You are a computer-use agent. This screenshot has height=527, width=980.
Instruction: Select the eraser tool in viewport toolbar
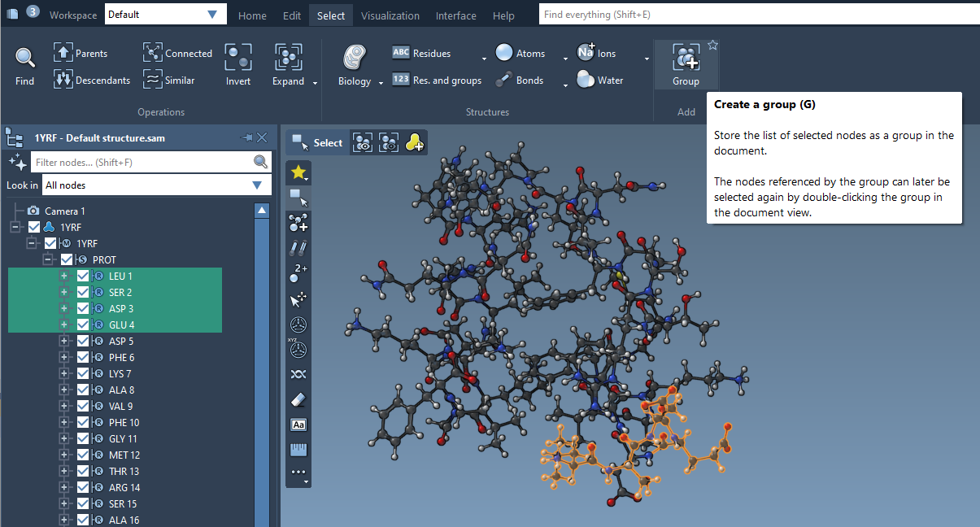click(x=298, y=399)
